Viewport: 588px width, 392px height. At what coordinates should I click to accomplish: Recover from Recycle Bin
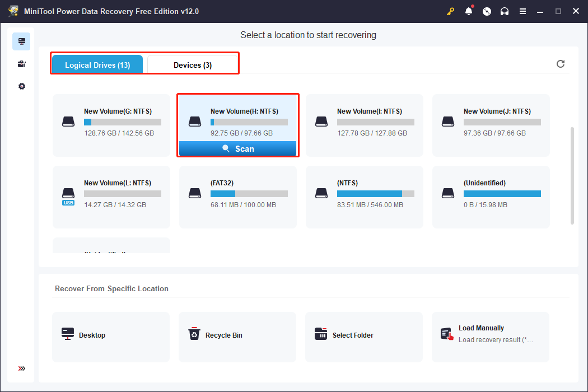[237, 337]
